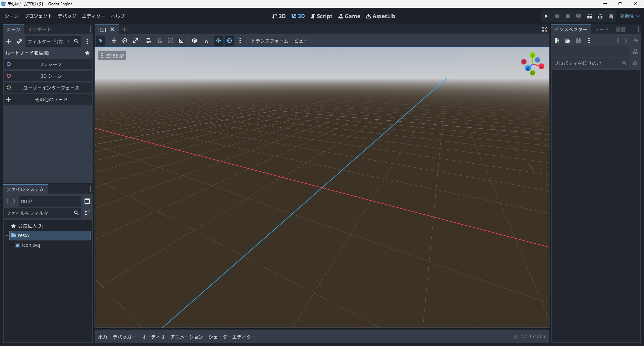Open sun and environment settings three dots
Viewport: 644px width, 346px height.
click(x=240, y=41)
